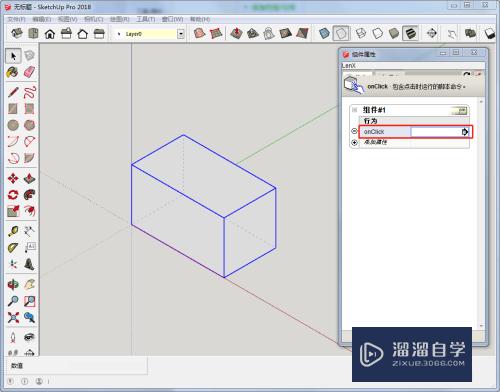This screenshot has width=500, height=392.
Task: Activate the Freehand squiggle tool
Action: [29, 92]
